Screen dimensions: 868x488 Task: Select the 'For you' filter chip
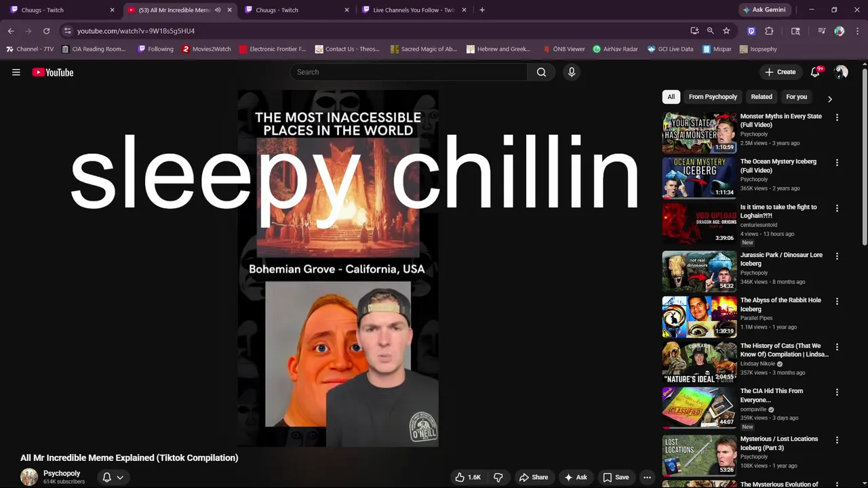click(797, 97)
